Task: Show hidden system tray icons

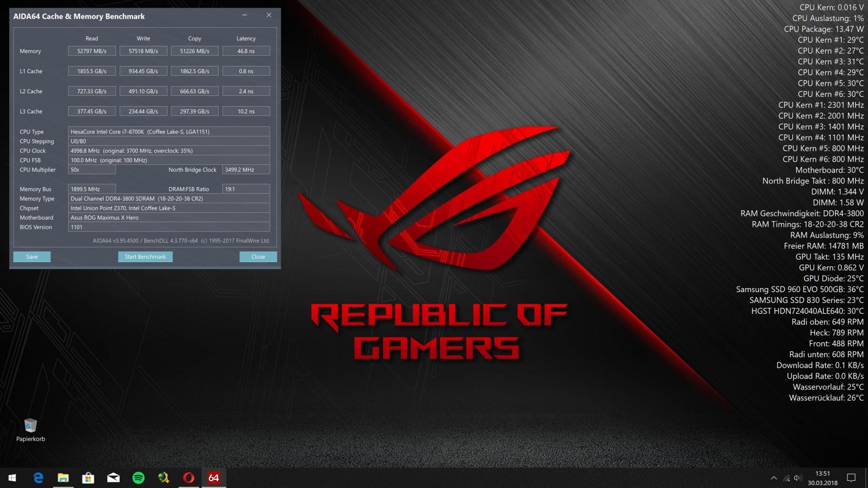Action: (774, 478)
